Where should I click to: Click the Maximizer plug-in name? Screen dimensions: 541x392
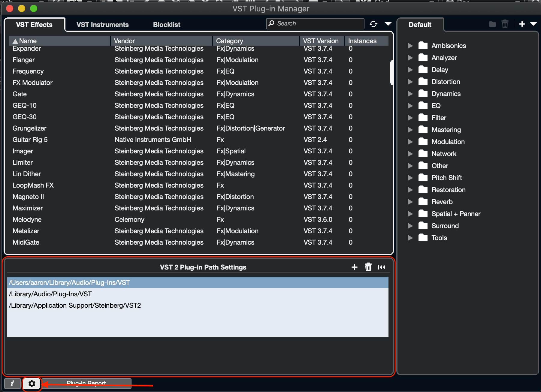coord(28,208)
